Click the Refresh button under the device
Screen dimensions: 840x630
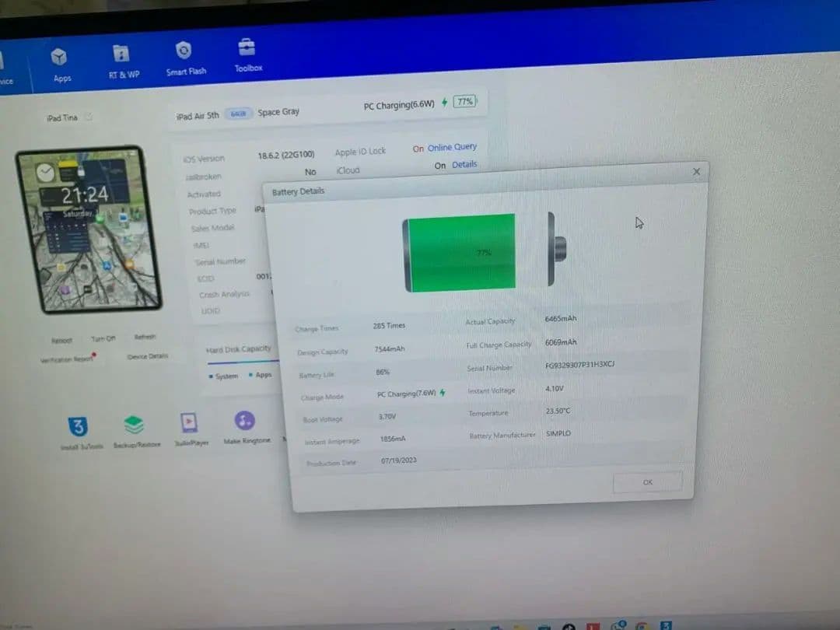coord(145,338)
